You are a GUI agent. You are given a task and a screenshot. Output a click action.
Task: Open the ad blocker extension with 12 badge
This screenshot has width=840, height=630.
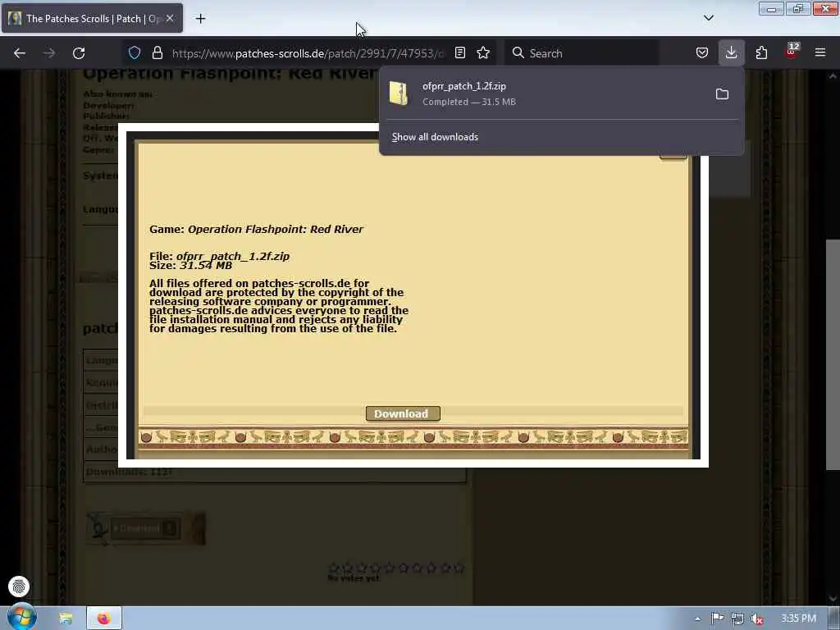792,52
